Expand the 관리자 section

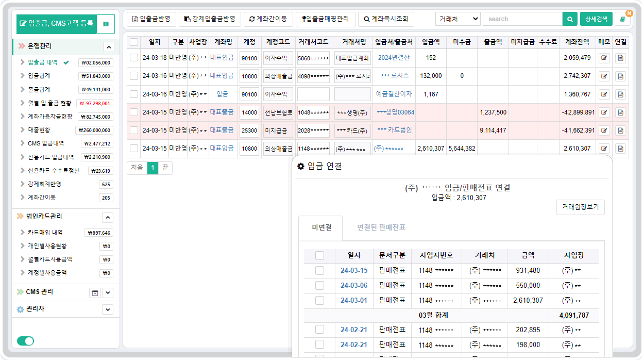108,309
